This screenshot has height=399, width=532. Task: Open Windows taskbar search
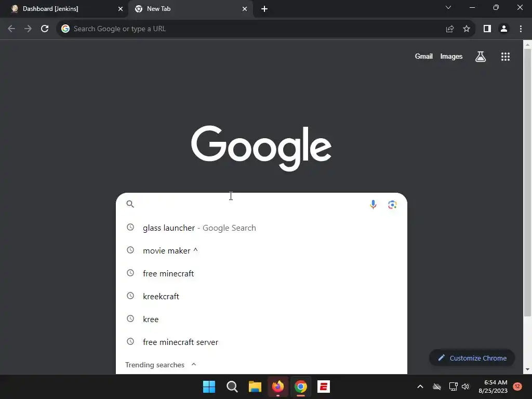232,387
